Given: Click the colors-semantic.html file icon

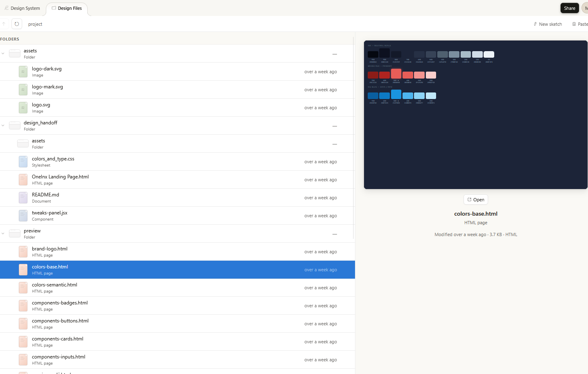Looking at the screenshot, I should 23,288.
